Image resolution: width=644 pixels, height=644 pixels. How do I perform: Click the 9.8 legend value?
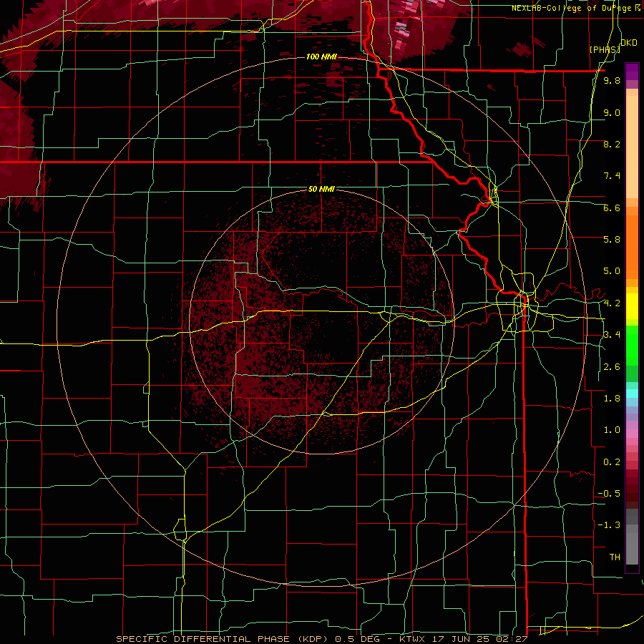[612, 80]
